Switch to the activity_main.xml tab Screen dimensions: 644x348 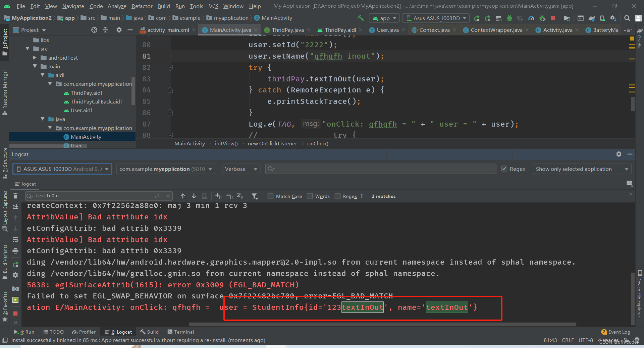tap(168, 30)
